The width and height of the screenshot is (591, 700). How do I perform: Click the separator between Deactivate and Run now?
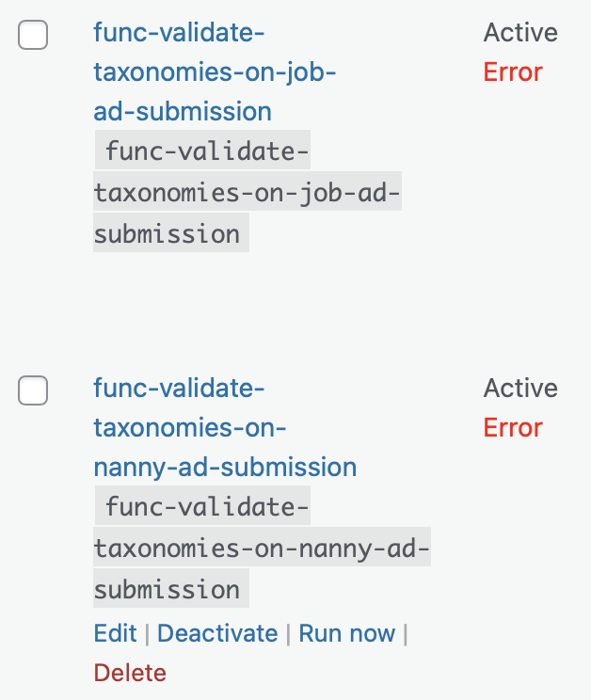[288, 634]
